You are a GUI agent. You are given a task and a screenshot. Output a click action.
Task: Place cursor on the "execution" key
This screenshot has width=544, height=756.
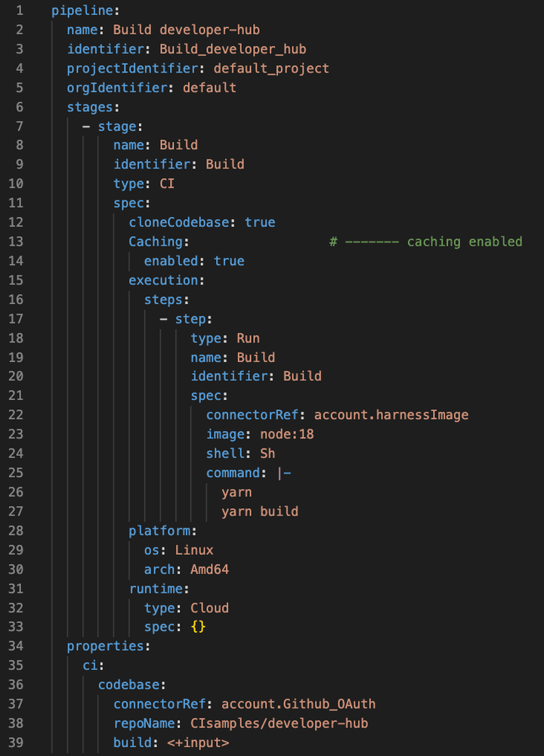(x=163, y=280)
